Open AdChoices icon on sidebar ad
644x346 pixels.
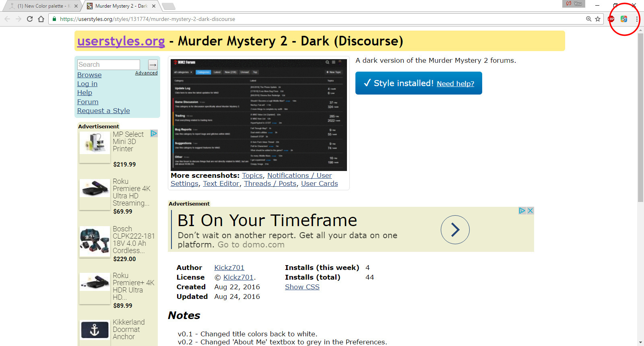click(154, 133)
